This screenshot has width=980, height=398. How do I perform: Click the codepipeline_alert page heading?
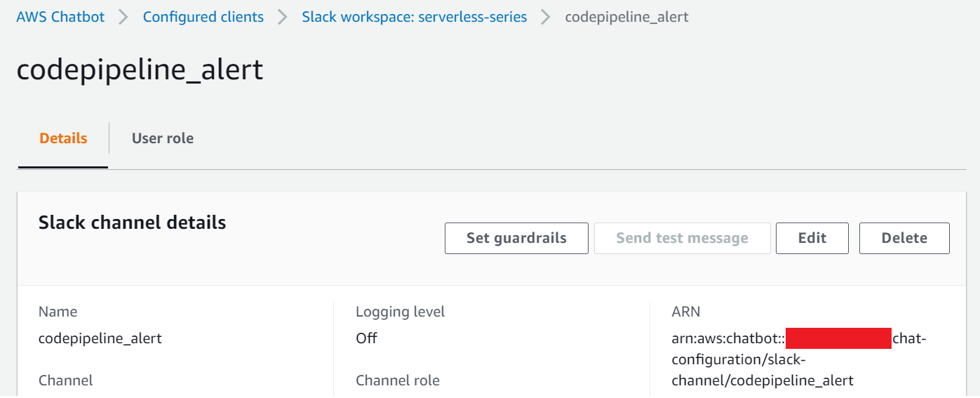pos(140,69)
